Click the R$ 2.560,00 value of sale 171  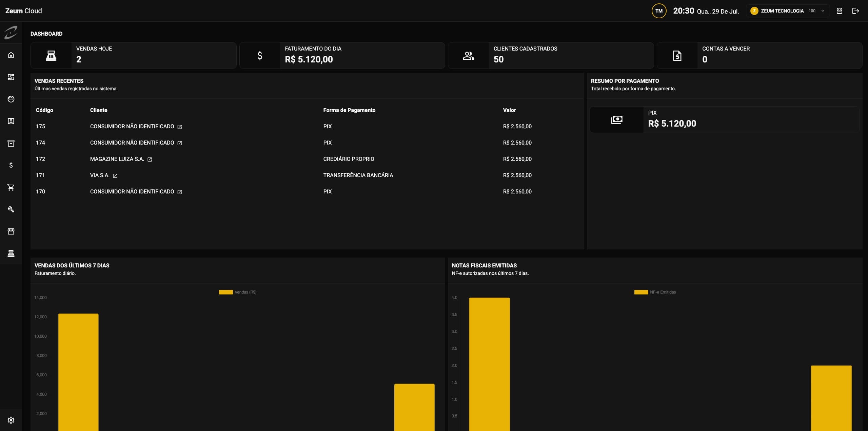tap(517, 175)
